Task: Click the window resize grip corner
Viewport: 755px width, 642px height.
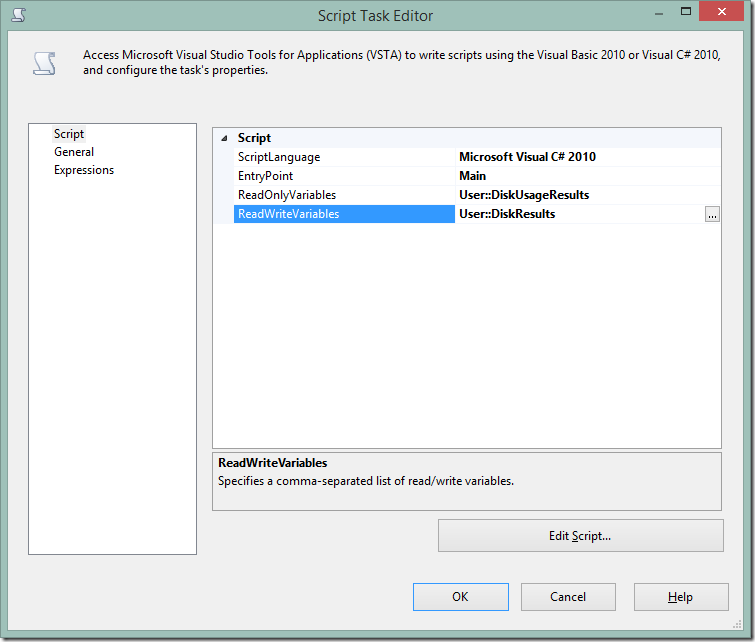Action: click(737, 625)
